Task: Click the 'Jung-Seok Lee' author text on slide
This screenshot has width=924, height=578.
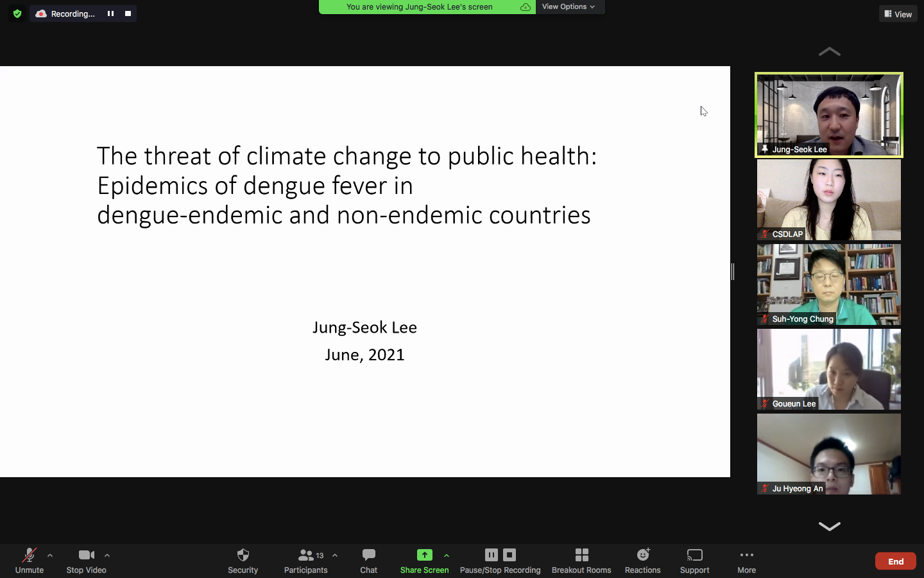Action: (x=364, y=328)
